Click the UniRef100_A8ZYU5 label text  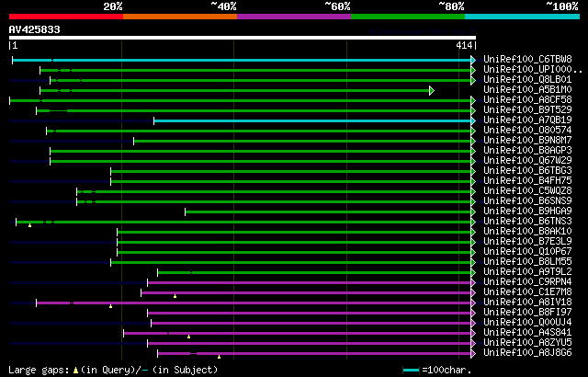click(527, 343)
